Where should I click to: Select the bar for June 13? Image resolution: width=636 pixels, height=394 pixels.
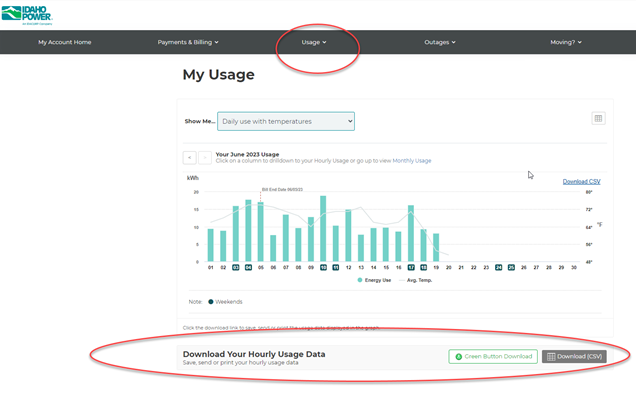coord(361,248)
